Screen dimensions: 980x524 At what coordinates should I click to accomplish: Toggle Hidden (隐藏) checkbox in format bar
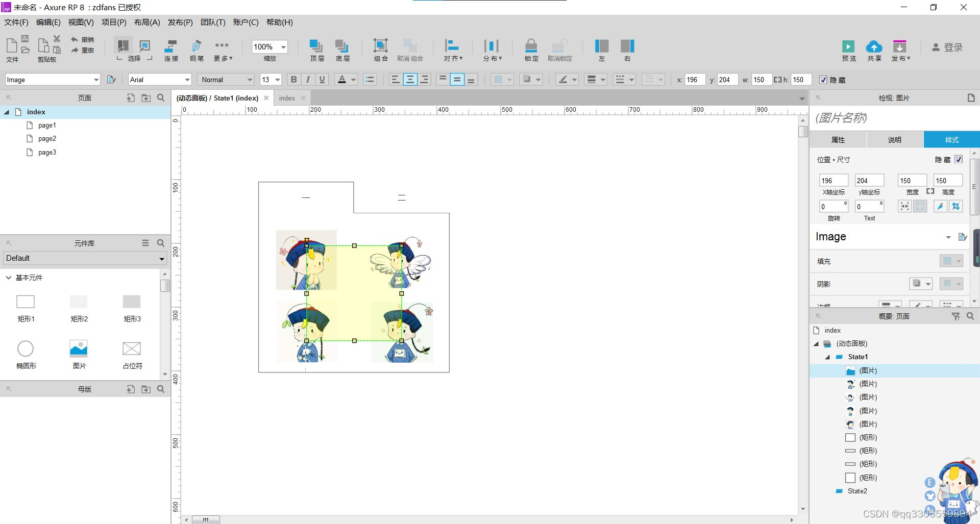coord(823,80)
